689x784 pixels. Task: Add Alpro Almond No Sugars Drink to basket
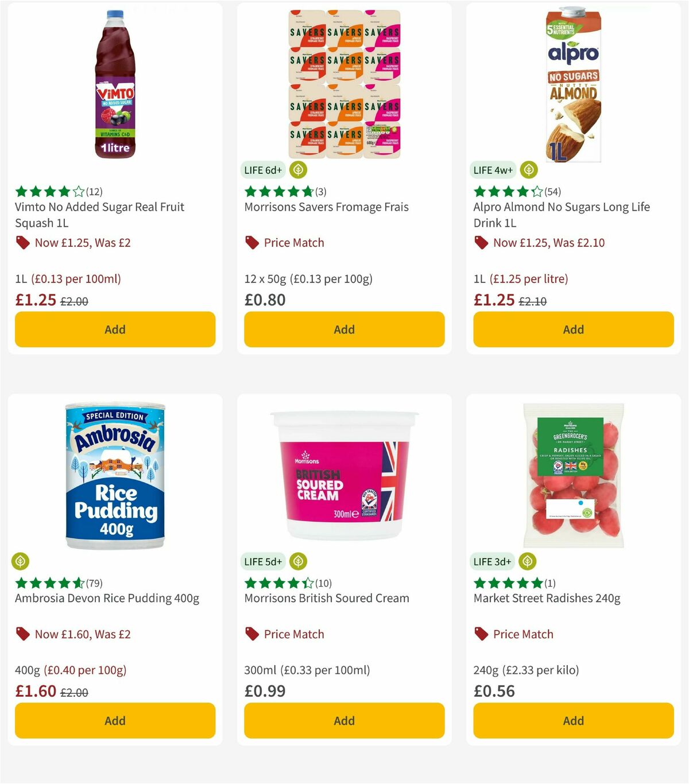573,329
